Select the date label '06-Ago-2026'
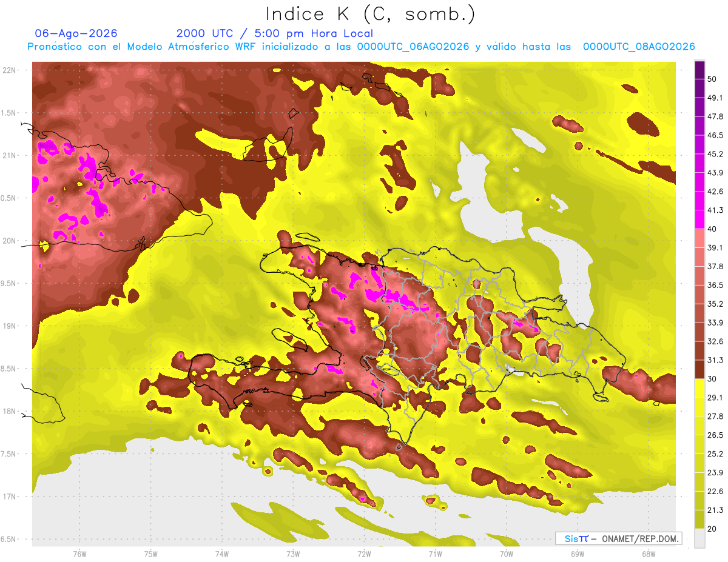728x562 pixels. click(x=76, y=33)
